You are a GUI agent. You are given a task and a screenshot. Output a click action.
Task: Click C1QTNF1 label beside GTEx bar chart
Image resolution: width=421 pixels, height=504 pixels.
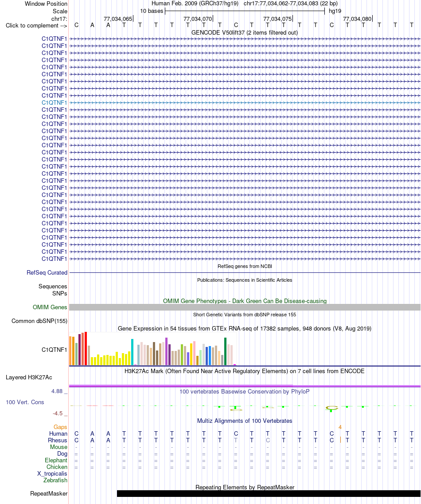pyautogui.click(x=54, y=350)
